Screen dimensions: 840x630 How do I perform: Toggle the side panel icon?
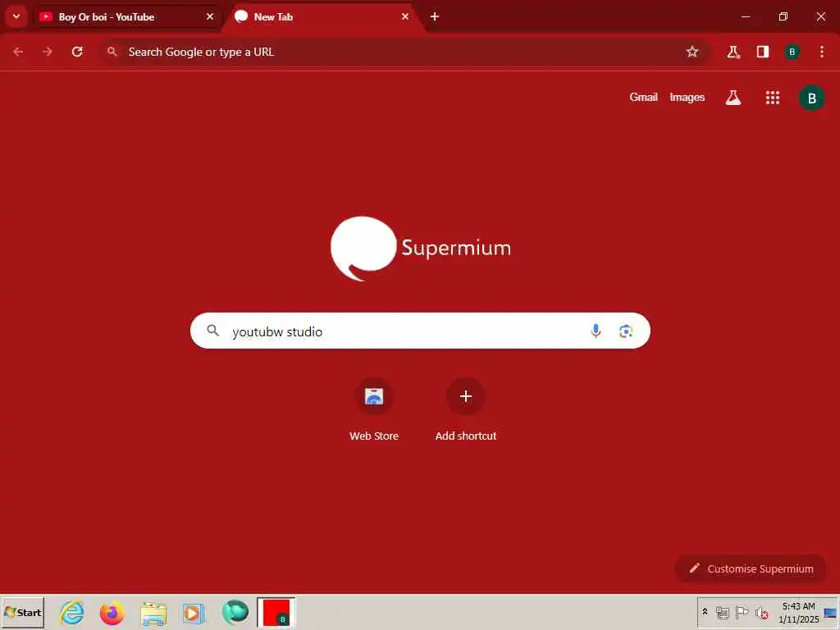pyautogui.click(x=762, y=52)
